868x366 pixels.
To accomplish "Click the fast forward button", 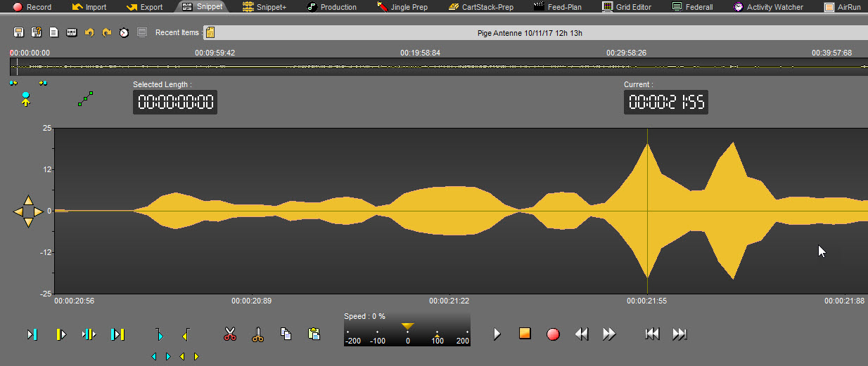I will [x=609, y=334].
